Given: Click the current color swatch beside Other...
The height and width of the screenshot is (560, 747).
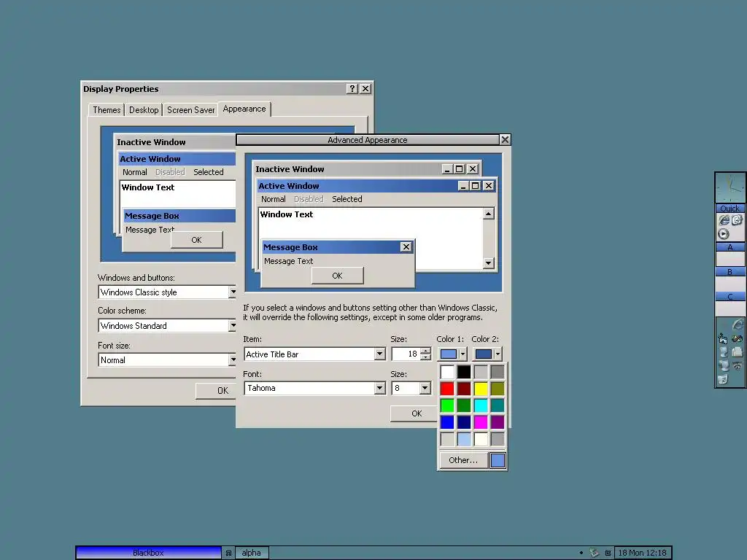Looking at the screenshot, I should pos(498,460).
